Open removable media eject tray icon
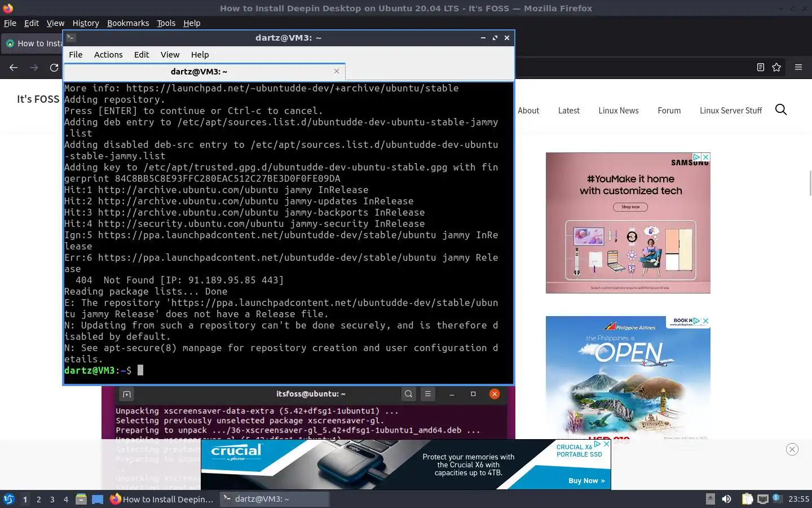812x508 pixels. (710, 499)
